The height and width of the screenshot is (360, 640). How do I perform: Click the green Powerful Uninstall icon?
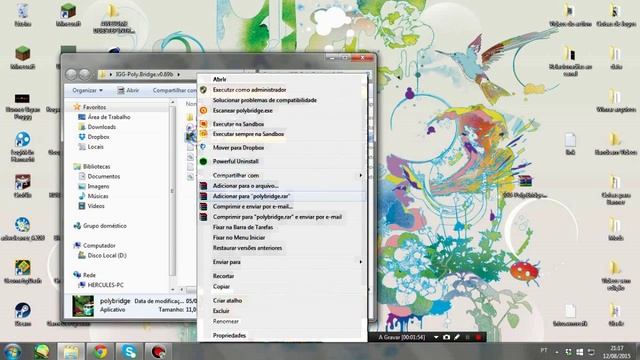[x=203, y=161]
